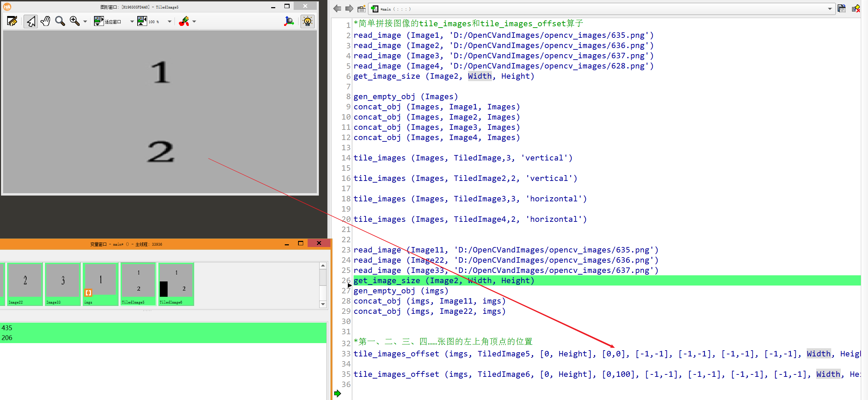The height and width of the screenshot is (400, 868).
Task: Select the TiledImage6 variable thumbnail
Action: point(176,284)
